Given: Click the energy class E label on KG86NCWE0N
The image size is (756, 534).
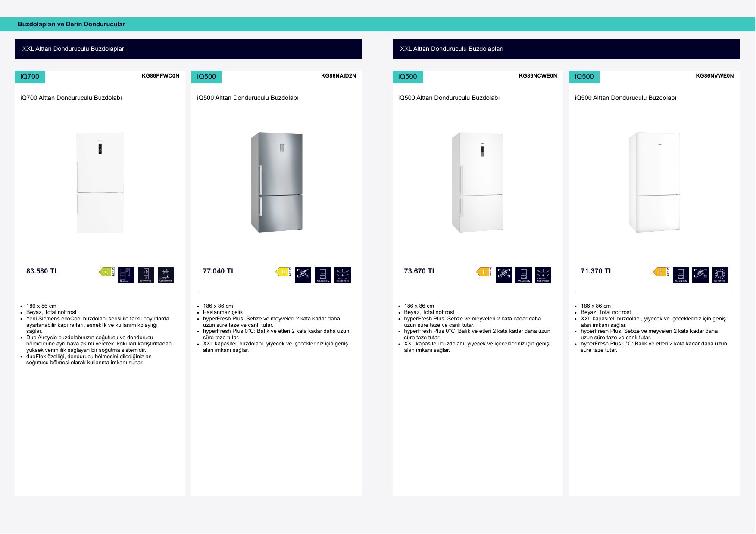Looking at the screenshot, I should coord(484,272).
